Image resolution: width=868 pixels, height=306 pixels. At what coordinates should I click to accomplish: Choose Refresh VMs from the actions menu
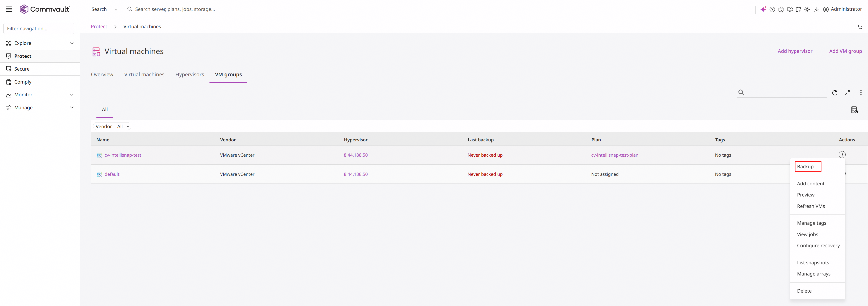tap(811, 206)
